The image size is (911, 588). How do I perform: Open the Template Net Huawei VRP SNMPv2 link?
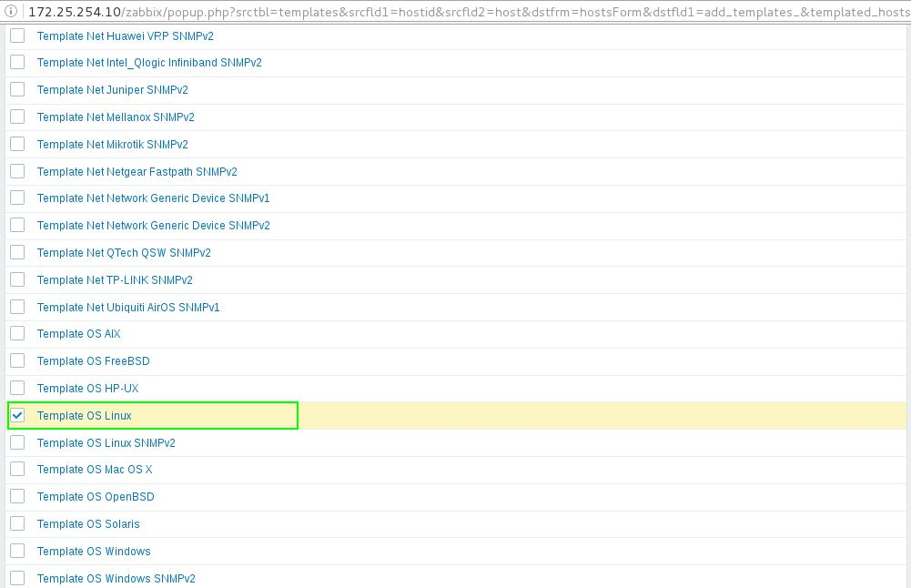click(x=125, y=36)
